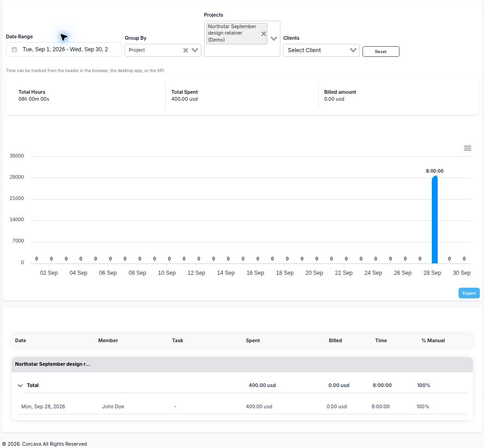Select the Northstar September design r... group row

tap(242, 364)
